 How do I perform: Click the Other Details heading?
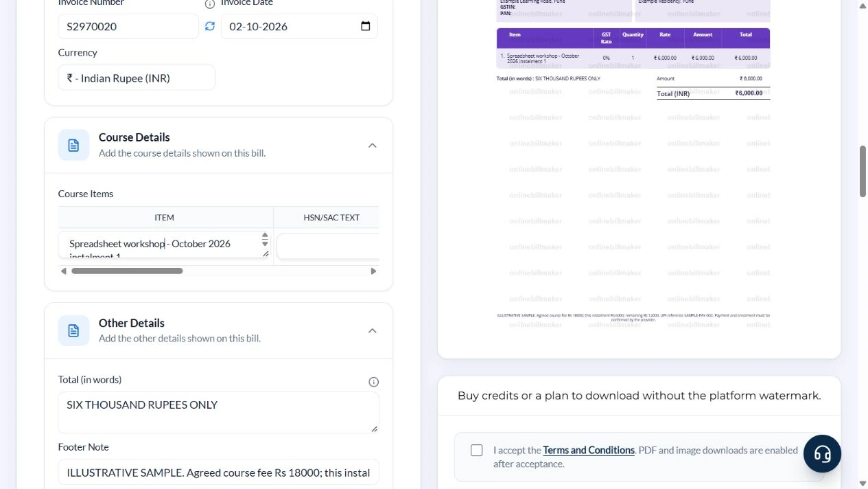[132, 323]
